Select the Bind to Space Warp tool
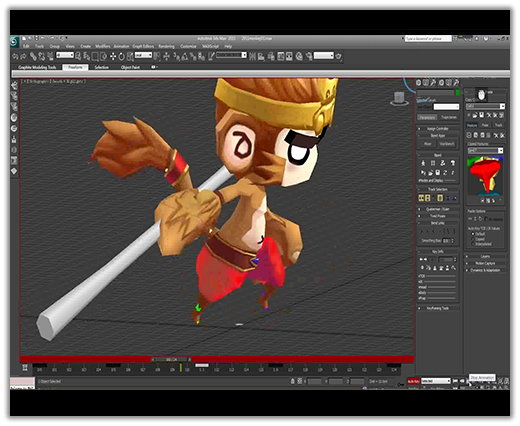 point(50,56)
